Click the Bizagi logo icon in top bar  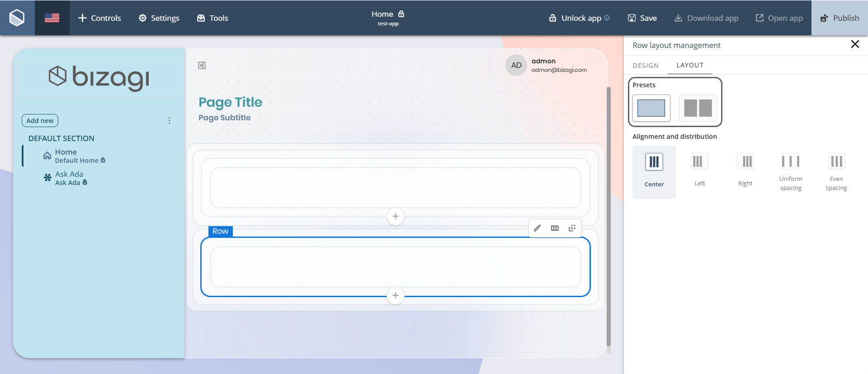pos(17,18)
